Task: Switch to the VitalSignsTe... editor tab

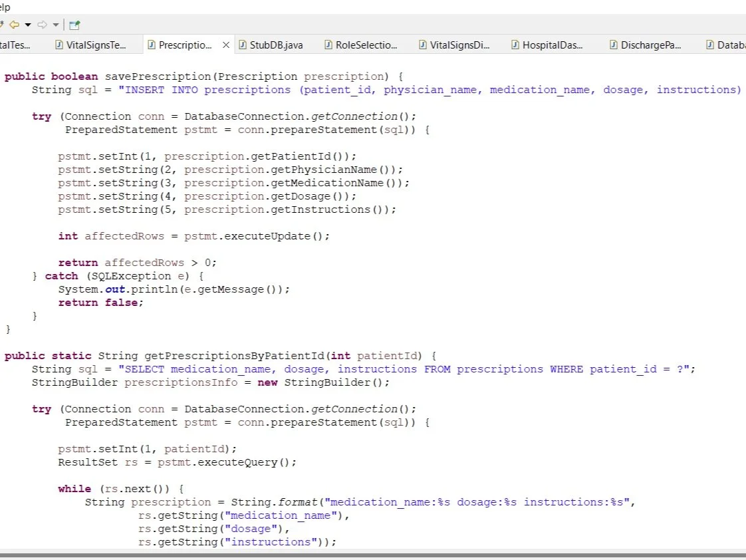Action: [91, 45]
